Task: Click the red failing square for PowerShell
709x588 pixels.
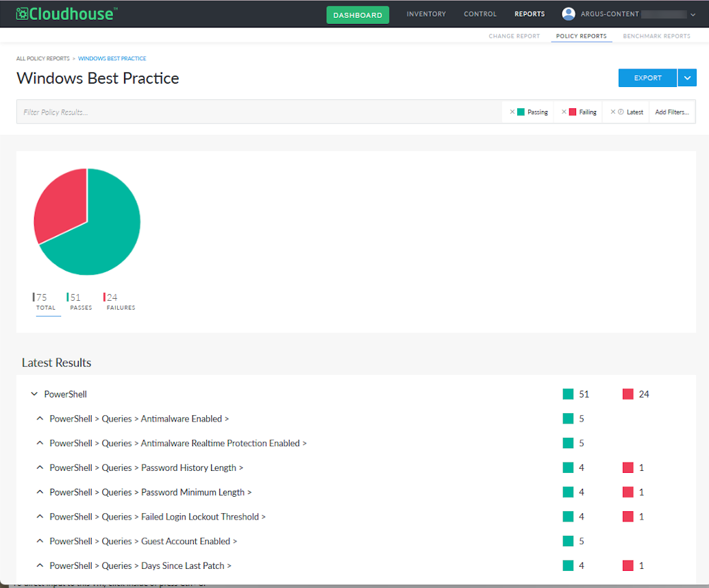Action: 627,394
